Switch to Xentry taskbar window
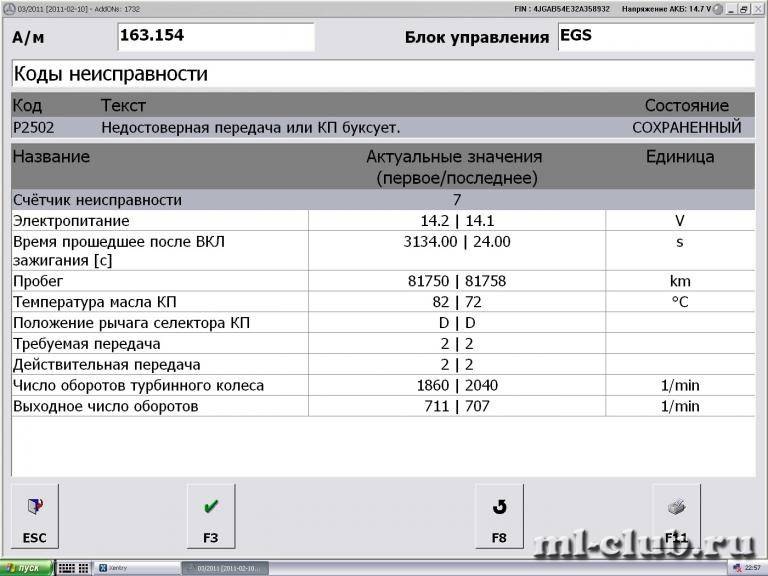Screen dimensions: 768x576 (136, 568)
